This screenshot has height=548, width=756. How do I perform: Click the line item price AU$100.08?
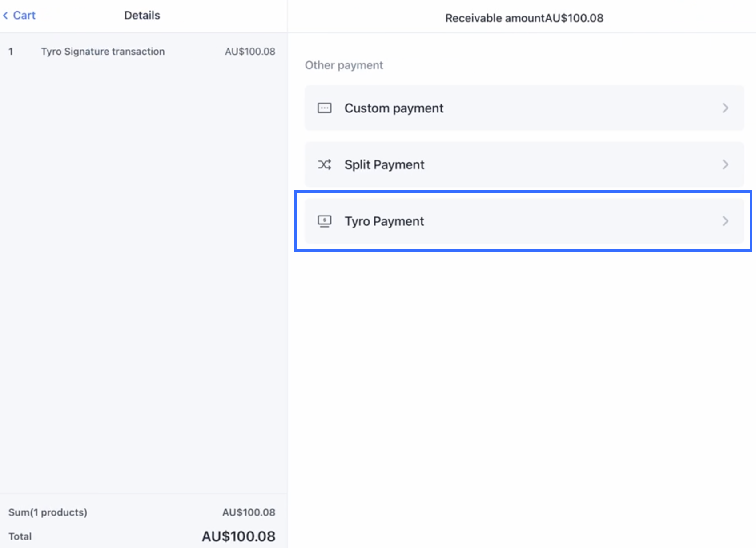click(250, 52)
